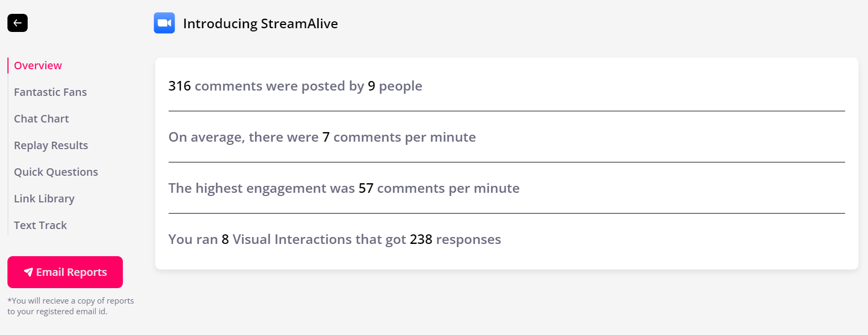This screenshot has height=335, width=868.
Task: Click the Introducing StreamAlive title
Action: click(x=261, y=23)
